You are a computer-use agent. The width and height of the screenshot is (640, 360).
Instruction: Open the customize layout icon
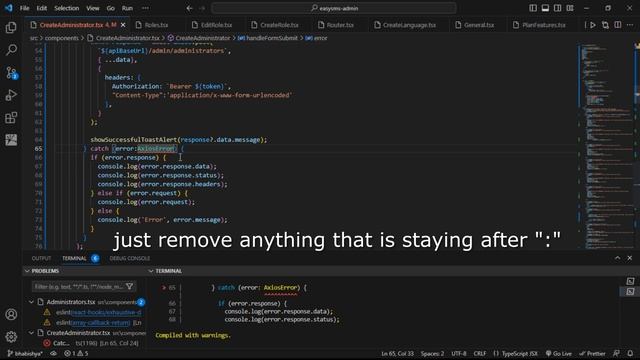click(570, 8)
